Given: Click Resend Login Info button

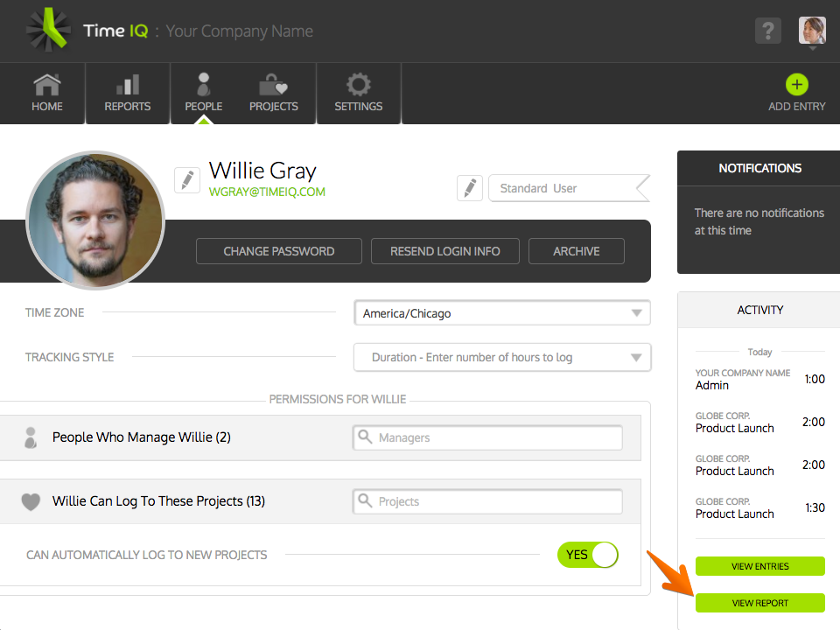Looking at the screenshot, I should [x=444, y=251].
